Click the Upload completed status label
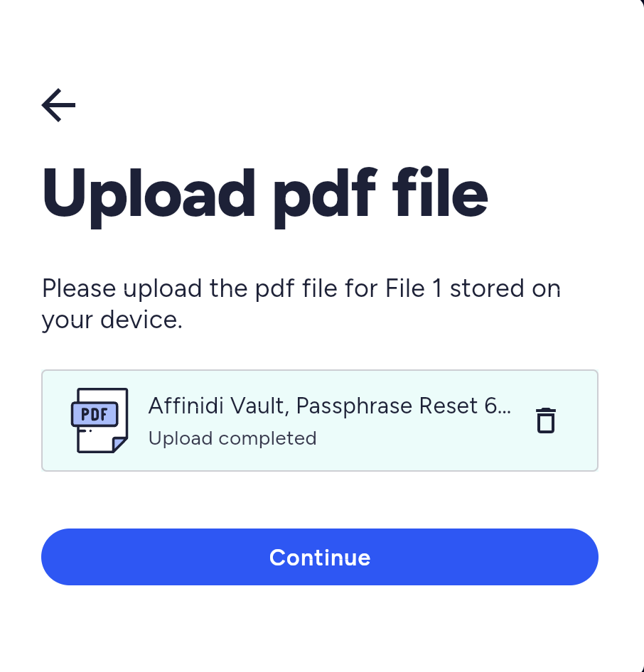Screen dimensions: 644x672 coord(232,438)
